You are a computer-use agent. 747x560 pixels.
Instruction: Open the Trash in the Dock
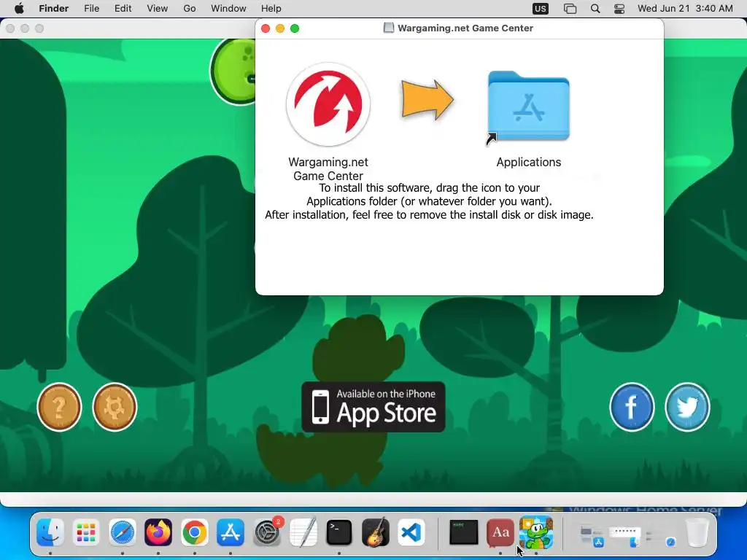[x=697, y=532]
